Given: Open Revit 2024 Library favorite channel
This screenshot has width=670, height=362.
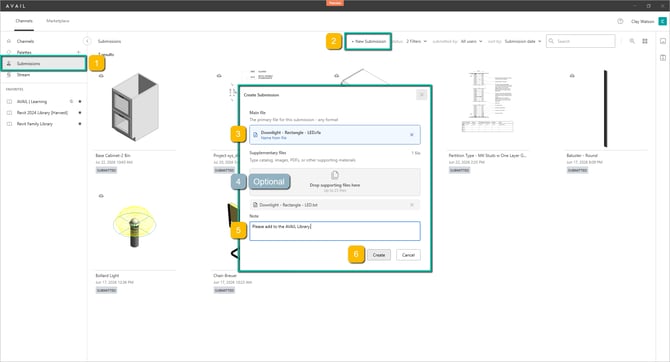Looking at the screenshot, I should click(x=42, y=113).
